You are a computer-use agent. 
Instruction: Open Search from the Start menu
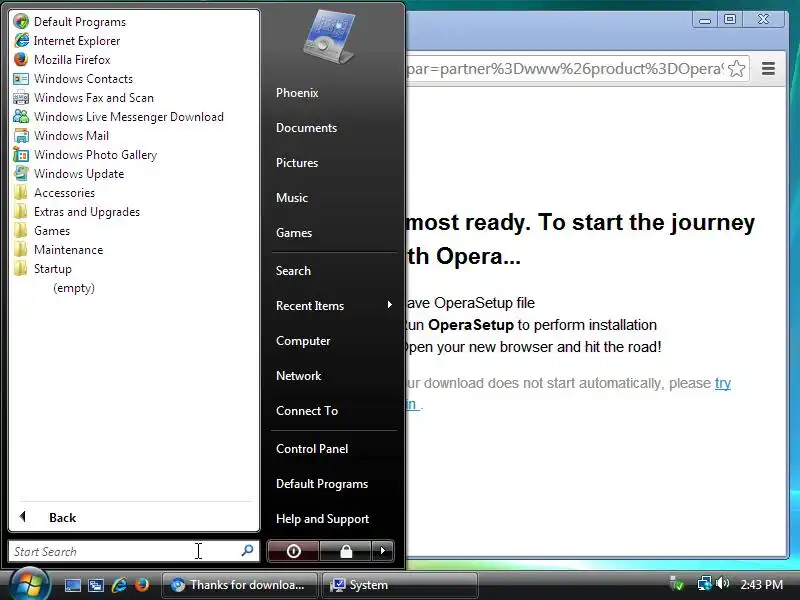[293, 271]
